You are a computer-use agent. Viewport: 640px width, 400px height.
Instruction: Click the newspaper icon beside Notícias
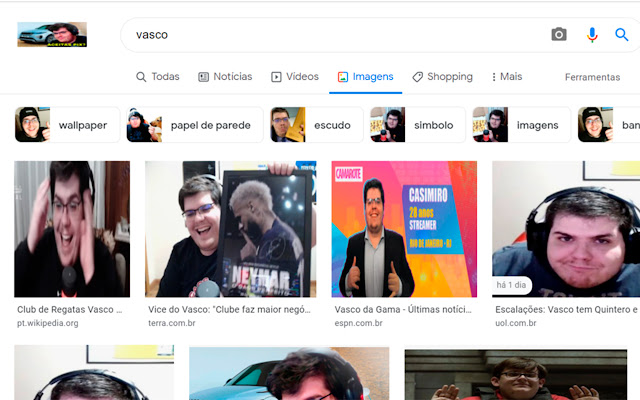203,77
